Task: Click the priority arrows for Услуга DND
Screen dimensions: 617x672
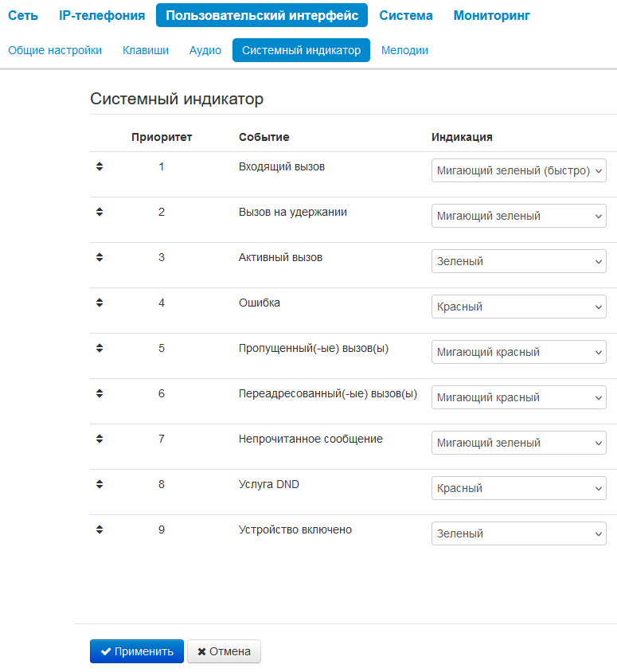Action: coord(100,484)
